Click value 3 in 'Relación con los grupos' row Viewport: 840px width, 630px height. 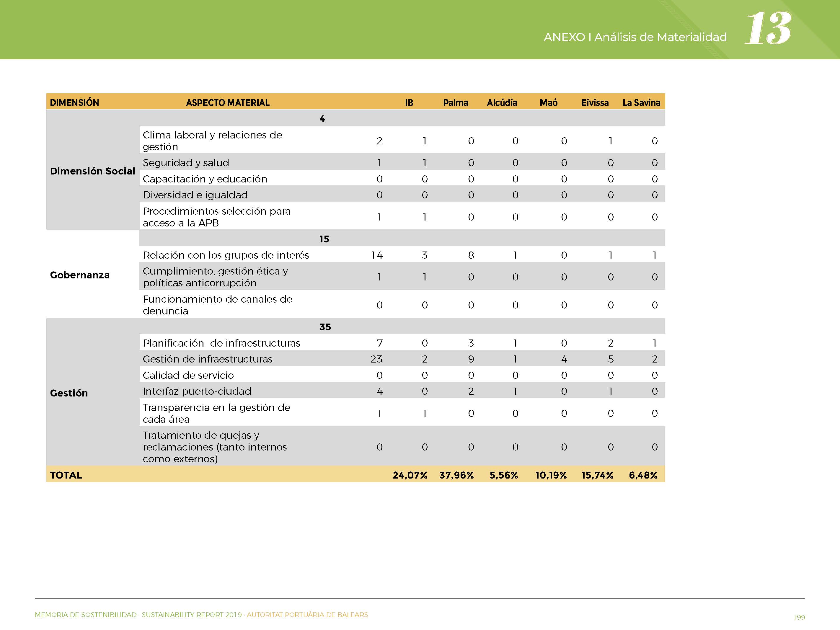click(x=425, y=255)
